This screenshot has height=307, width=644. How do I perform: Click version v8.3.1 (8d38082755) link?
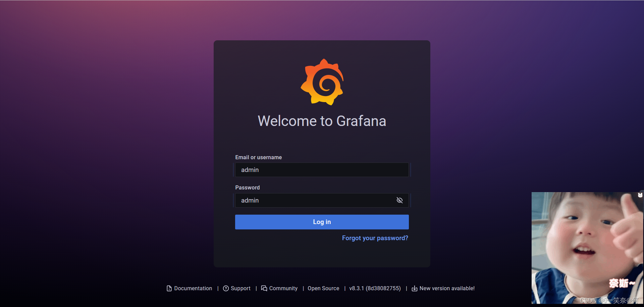pyautogui.click(x=375, y=289)
